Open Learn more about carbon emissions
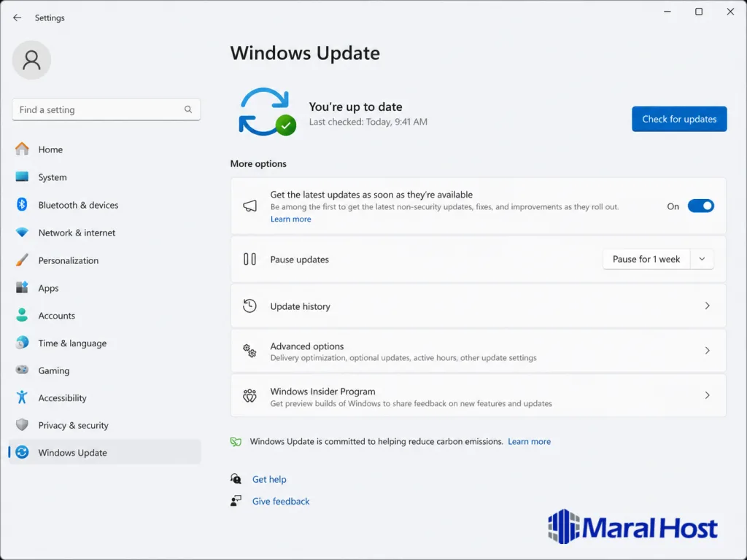This screenshot has width=747, height=560. [x=530, y=441]
